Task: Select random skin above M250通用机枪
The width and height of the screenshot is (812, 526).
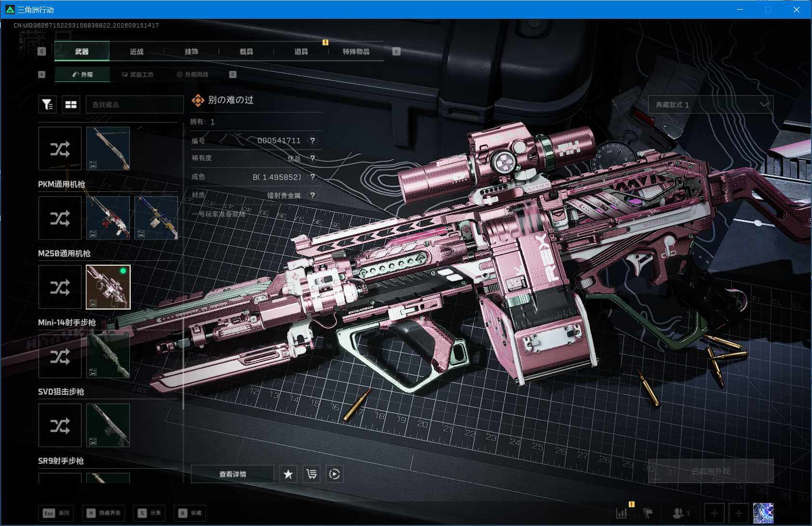Action: (x=60, y=218)
